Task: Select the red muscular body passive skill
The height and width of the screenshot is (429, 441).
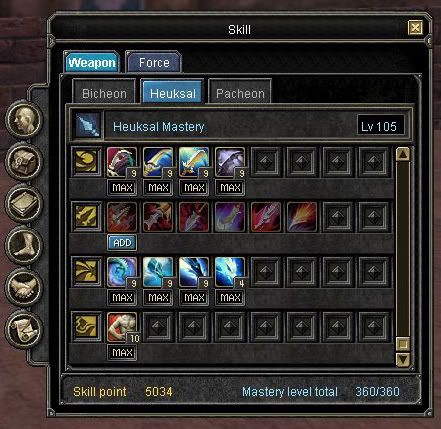Action: pyautogui.click(x=122, y=327)
